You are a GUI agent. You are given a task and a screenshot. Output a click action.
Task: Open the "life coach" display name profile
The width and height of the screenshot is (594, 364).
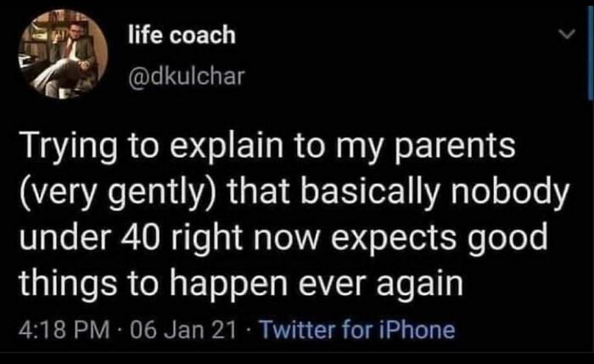tap(180, 35)
